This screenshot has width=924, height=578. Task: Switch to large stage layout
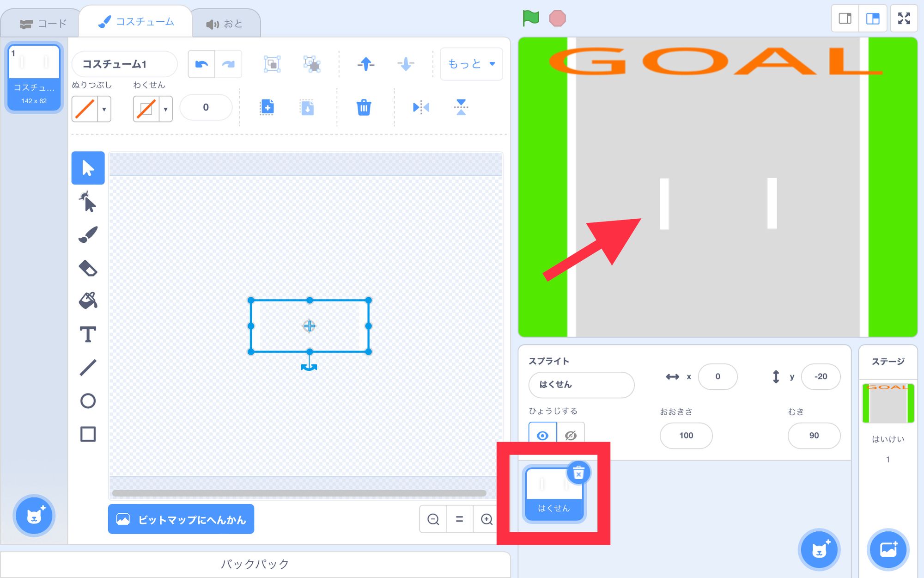coord(872,18)
